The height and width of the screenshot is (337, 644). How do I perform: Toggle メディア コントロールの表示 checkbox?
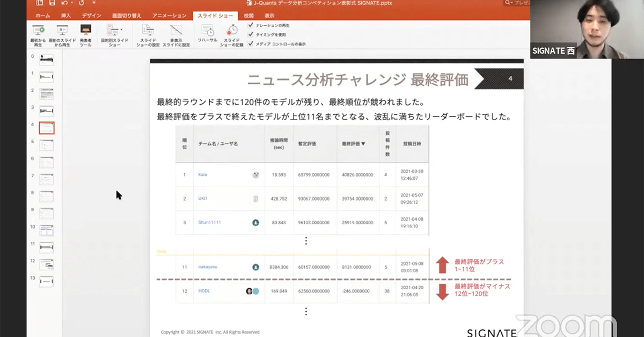pos(251,43)
